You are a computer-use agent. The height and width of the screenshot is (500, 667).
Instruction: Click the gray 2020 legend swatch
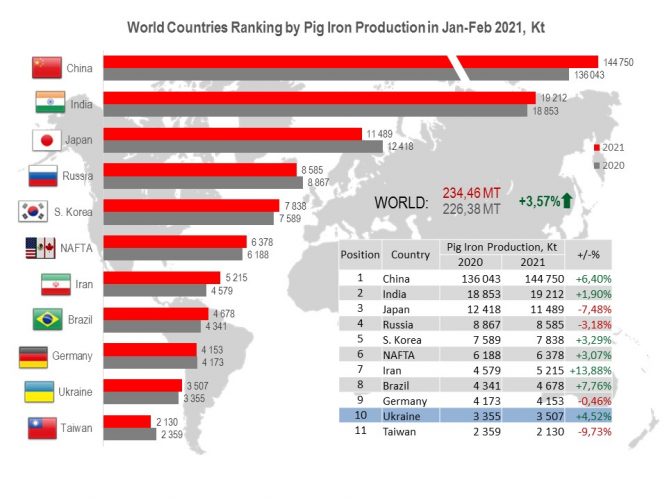click(597, 166)
